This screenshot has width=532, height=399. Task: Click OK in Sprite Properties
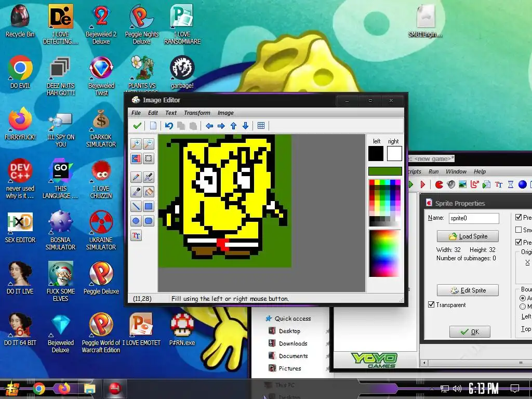tap(470, 331)
